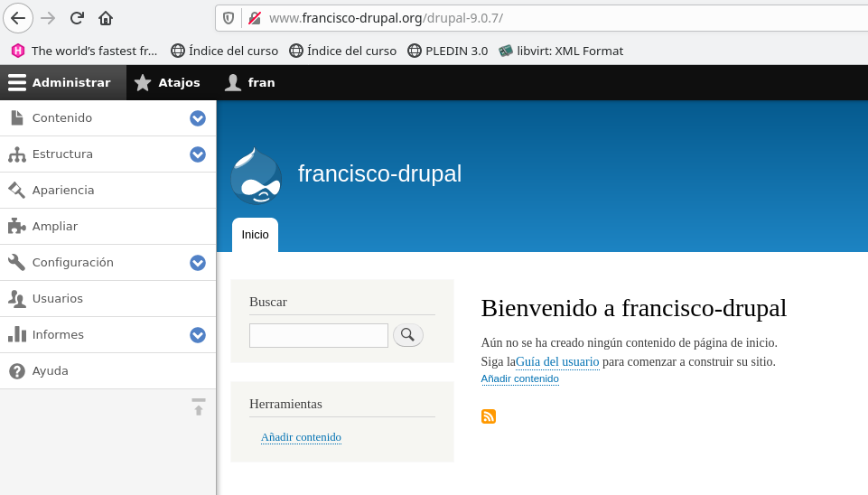Expand the Estructura submenu arrow
Viewport: 868px width, 495px height.
pyautogui.click(x=198, y=154)
